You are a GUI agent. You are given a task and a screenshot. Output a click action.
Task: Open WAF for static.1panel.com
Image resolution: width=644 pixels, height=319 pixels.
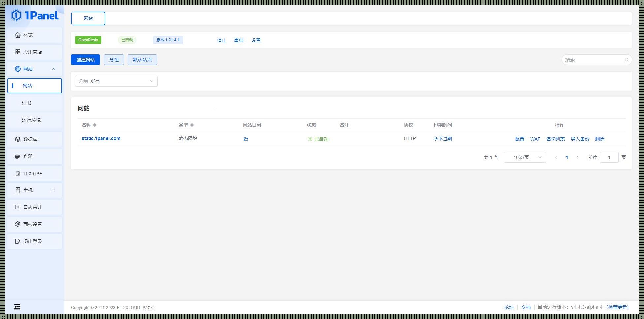535,139
